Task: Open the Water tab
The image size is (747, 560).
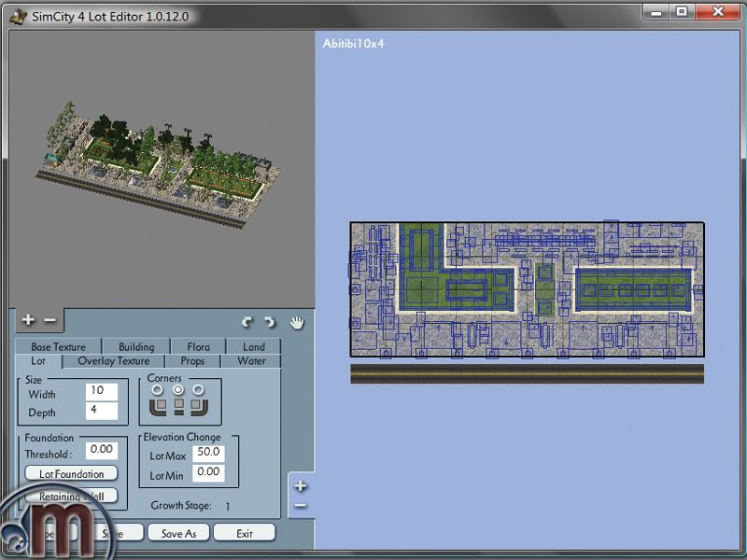Action: (x=251, y=361)
